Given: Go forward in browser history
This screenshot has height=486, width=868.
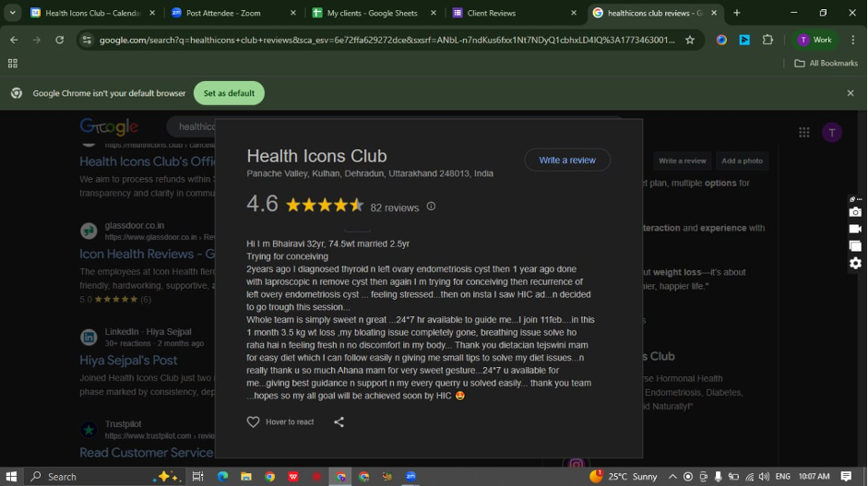Looking at the screenshot, I should pos(37,40).
